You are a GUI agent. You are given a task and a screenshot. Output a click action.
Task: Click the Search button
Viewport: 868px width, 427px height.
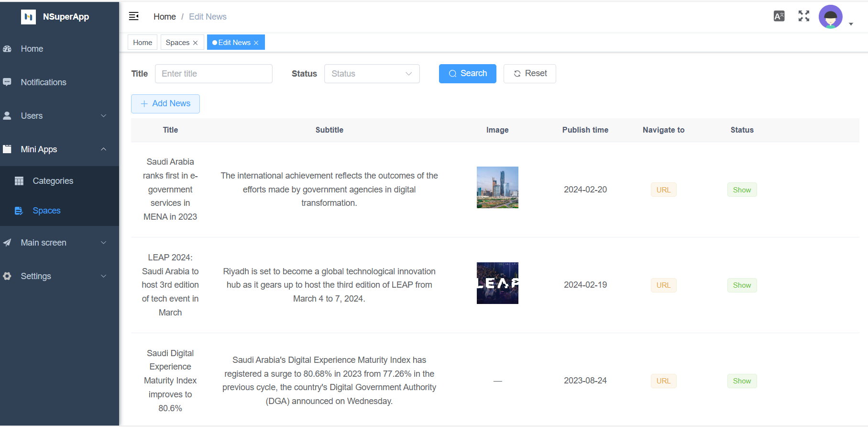point(467,74)
